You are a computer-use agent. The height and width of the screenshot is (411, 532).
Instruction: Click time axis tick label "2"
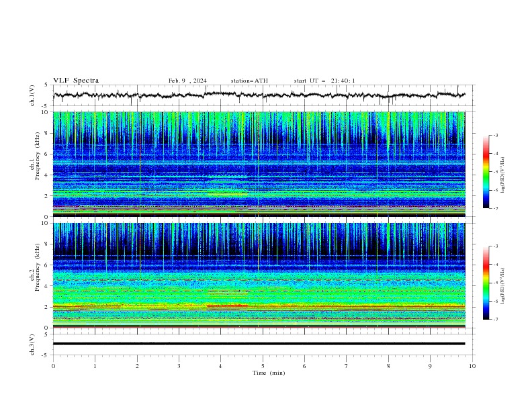137,366
